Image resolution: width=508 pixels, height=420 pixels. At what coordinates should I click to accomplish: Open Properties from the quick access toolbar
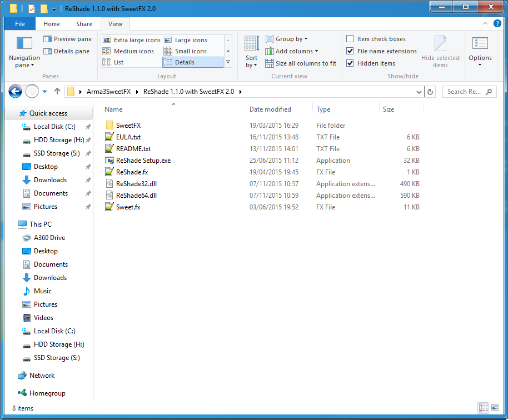tap(32, 9)
